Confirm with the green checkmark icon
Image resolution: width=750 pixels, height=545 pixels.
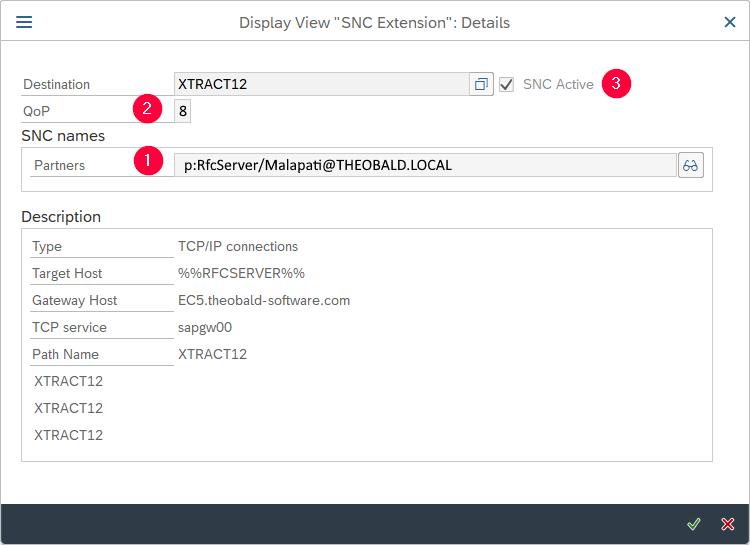694,524
